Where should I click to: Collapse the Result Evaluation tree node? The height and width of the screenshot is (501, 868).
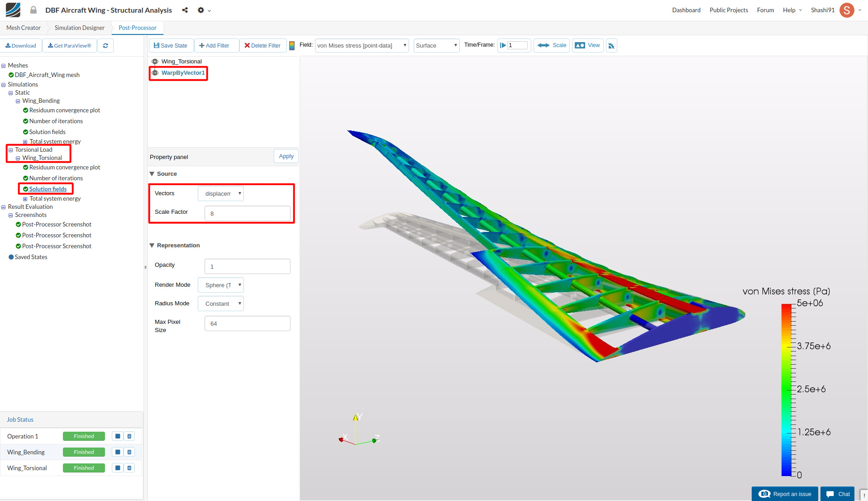coord(4,207)
